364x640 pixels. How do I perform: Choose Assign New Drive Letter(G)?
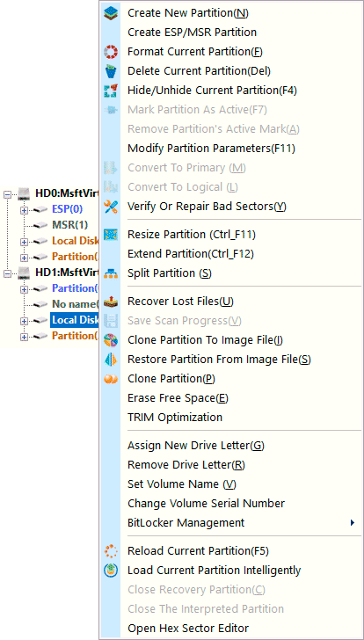click(242, 446)
